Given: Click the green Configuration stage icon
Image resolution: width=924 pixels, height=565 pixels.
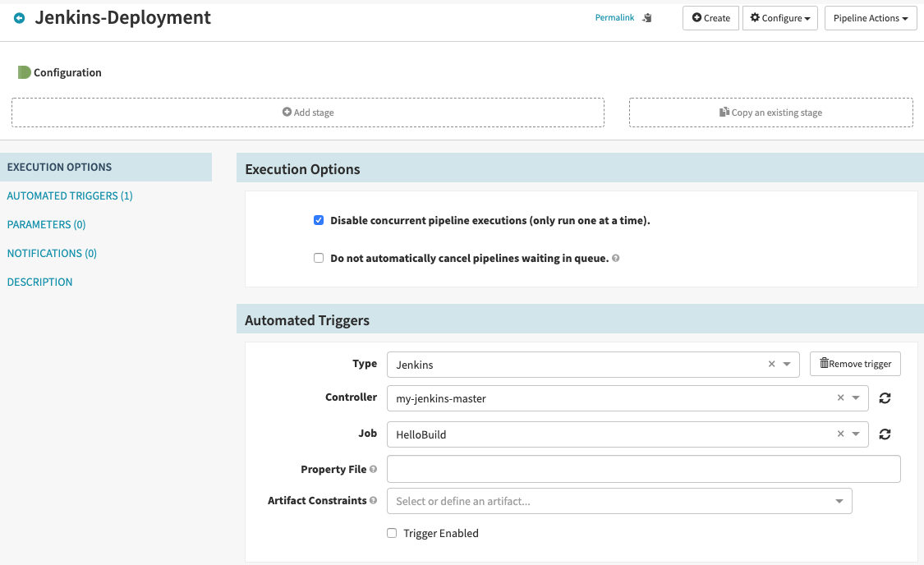Looking at the screenshot, I should [x=24, y=72].
